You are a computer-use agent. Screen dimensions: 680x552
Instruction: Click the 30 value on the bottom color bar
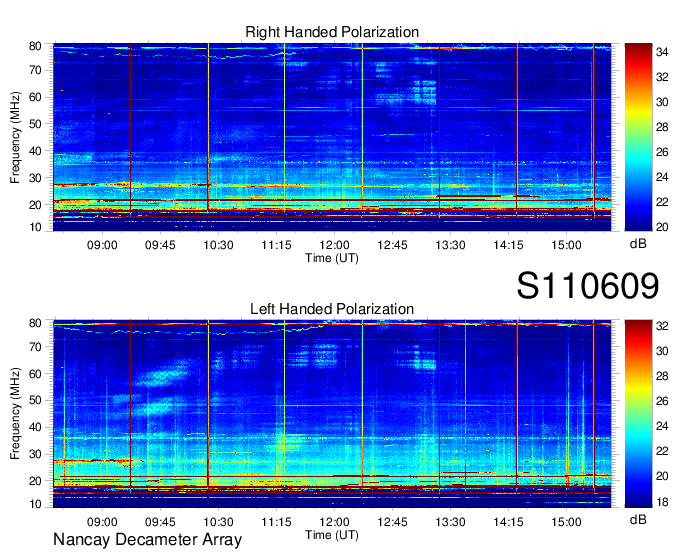(662, 351)
